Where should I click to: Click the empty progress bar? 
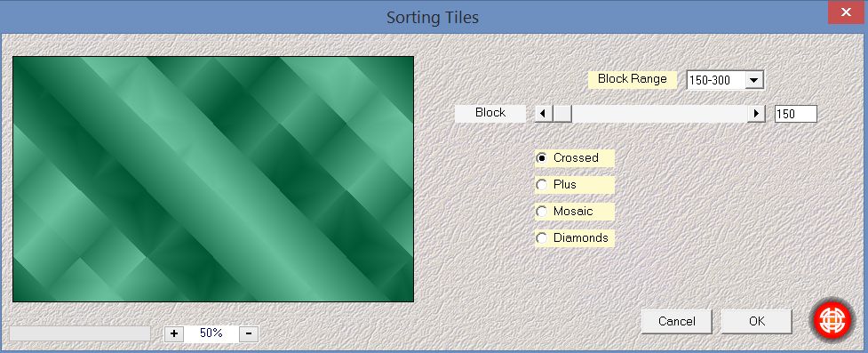tap(80, 333)
